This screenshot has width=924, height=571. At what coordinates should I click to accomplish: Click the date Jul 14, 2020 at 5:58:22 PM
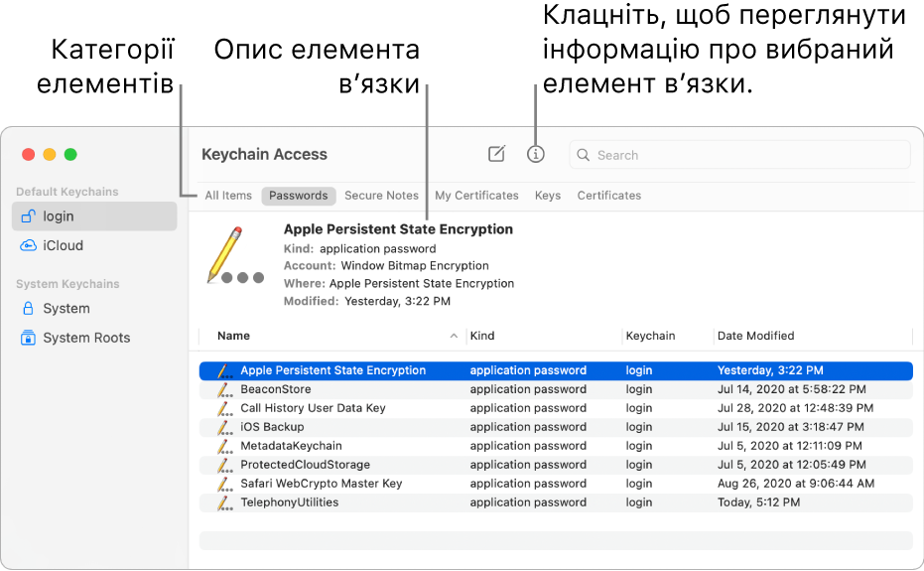point(791,389)
